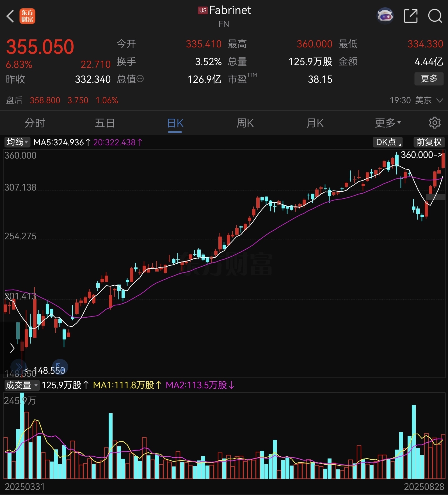Switch to 分时 tab
This screenshot has width=448, height=495.
[35, 123]
